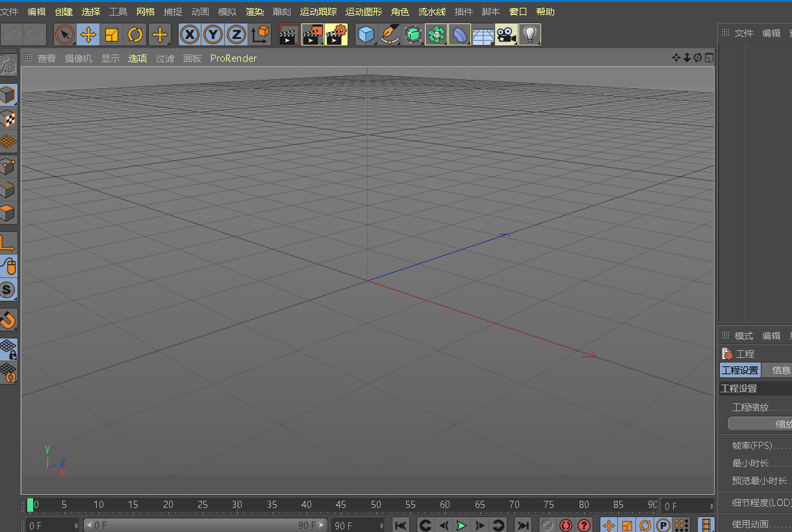Click Render View clapperboard icon
Viewport: 792px width, 532px height.
(x=289, y=34)
